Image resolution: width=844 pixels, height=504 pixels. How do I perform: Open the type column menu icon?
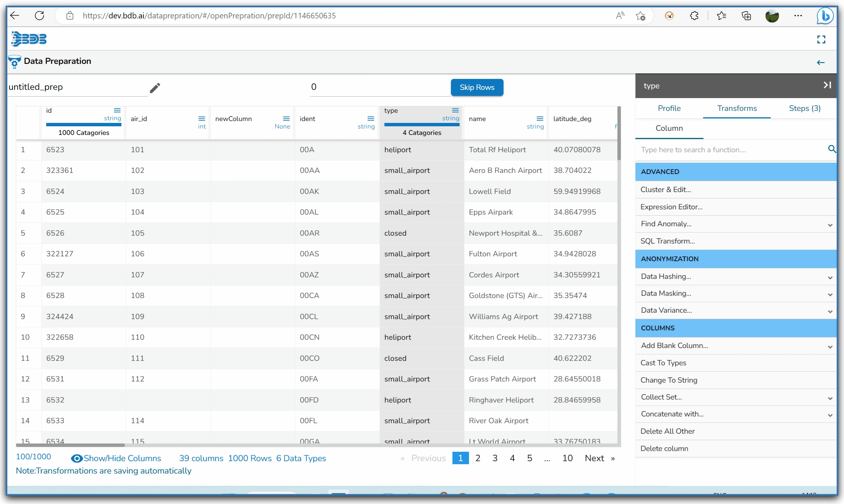coord(455,110)
